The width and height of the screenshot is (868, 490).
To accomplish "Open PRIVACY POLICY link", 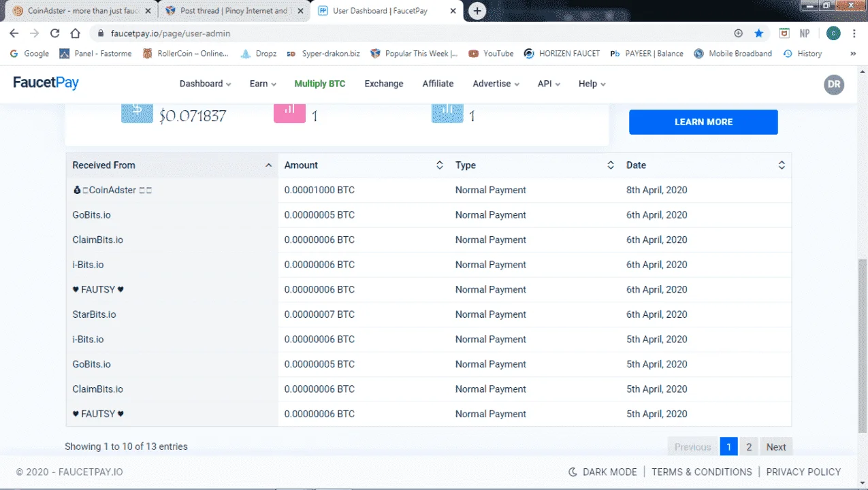I will (x=803, y=472).
